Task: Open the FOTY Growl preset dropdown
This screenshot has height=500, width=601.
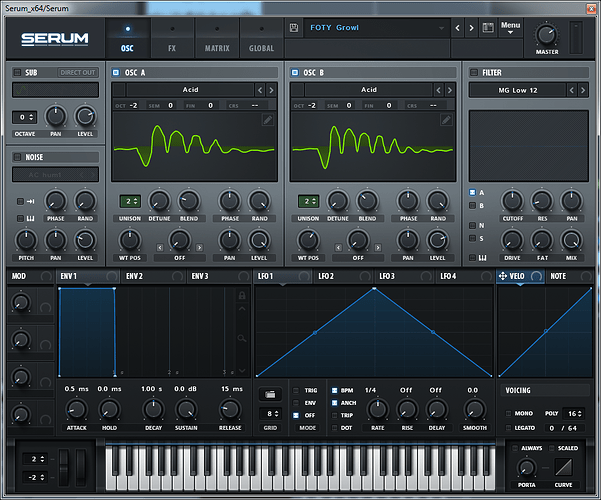Action: click(x=376, y=28)
